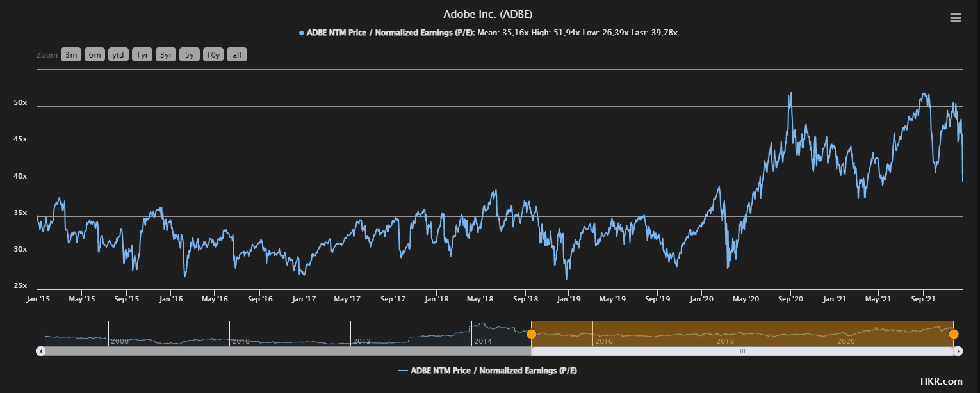Select the ytd zoom range

(118, 55)
